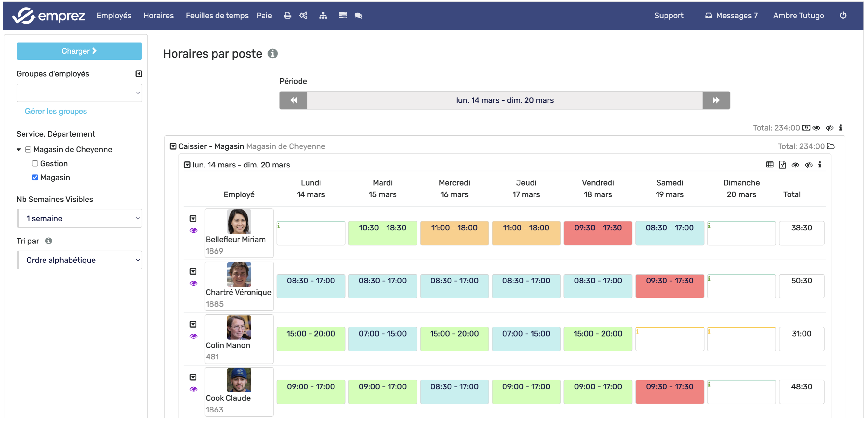Click the org chart hierarchy icon
Viewport: 868px width, 422px height.
pos(323,16)
